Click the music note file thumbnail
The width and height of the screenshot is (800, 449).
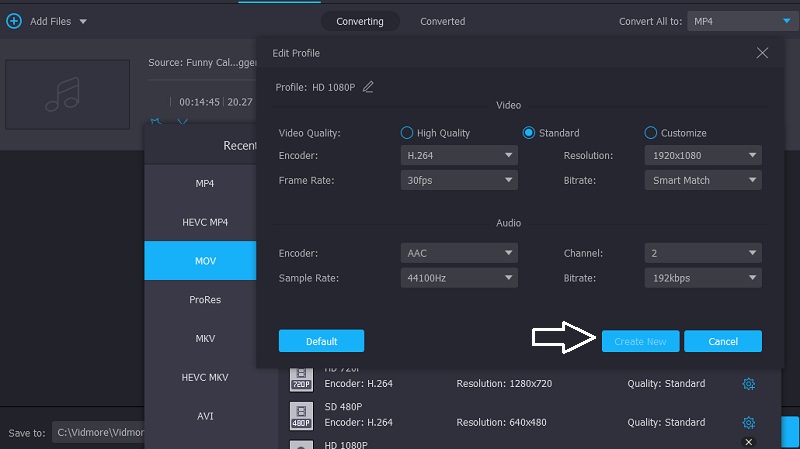coord(68,94)
